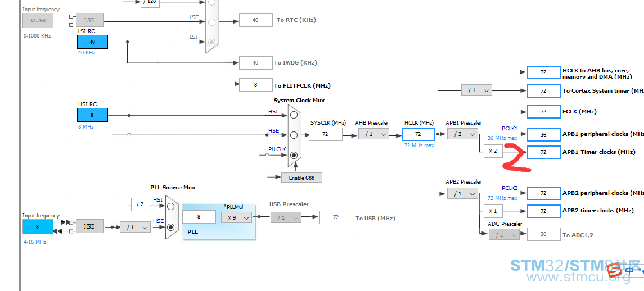
Task: Open the APB1 Prescaler dropdown
Action: (x=462, y=134)
